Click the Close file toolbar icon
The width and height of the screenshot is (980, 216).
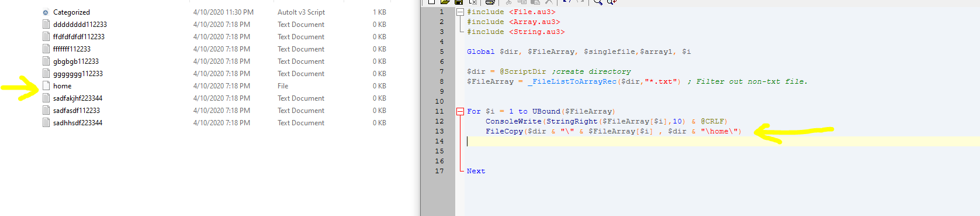[x=473, y=2]
